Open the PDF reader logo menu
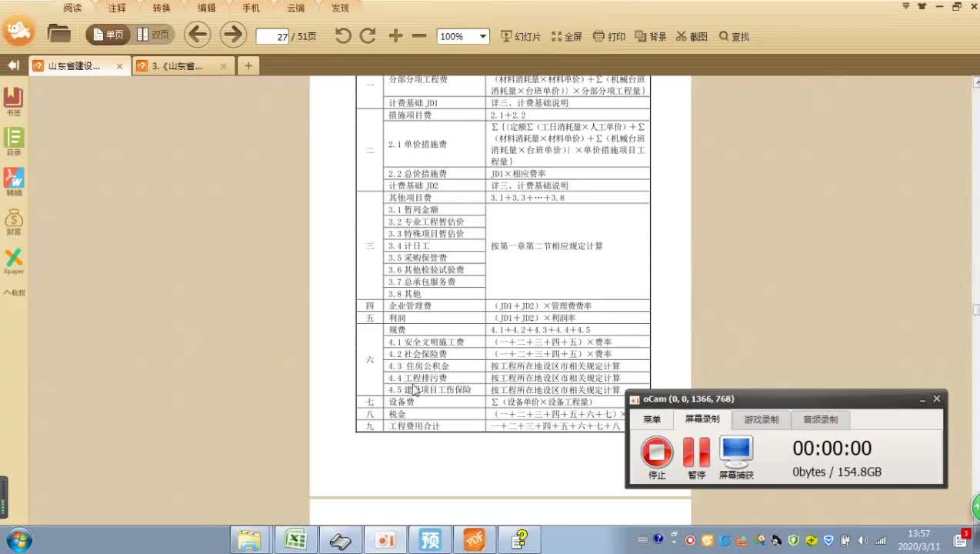Viewport: 980px width, 554px height. [x=18, y=32]
